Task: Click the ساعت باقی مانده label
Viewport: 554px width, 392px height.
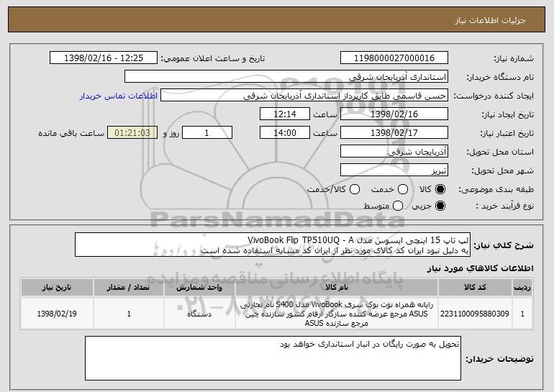Action: (71, 133)
